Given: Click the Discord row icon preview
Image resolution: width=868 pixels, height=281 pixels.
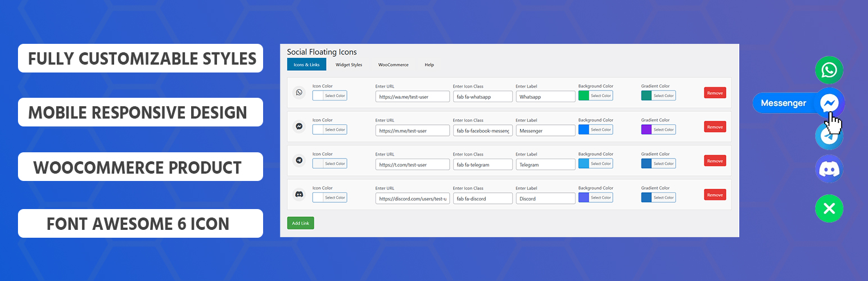Looking at the screenshot, I should [x=299, y=194].
